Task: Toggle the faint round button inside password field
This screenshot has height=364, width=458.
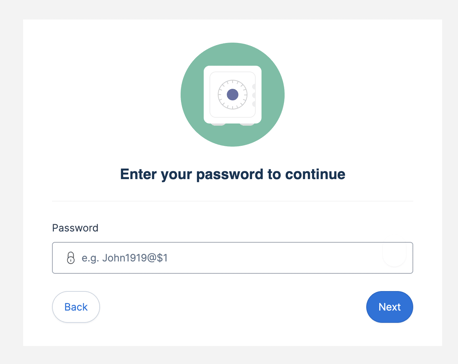Action: coord(394,255)
